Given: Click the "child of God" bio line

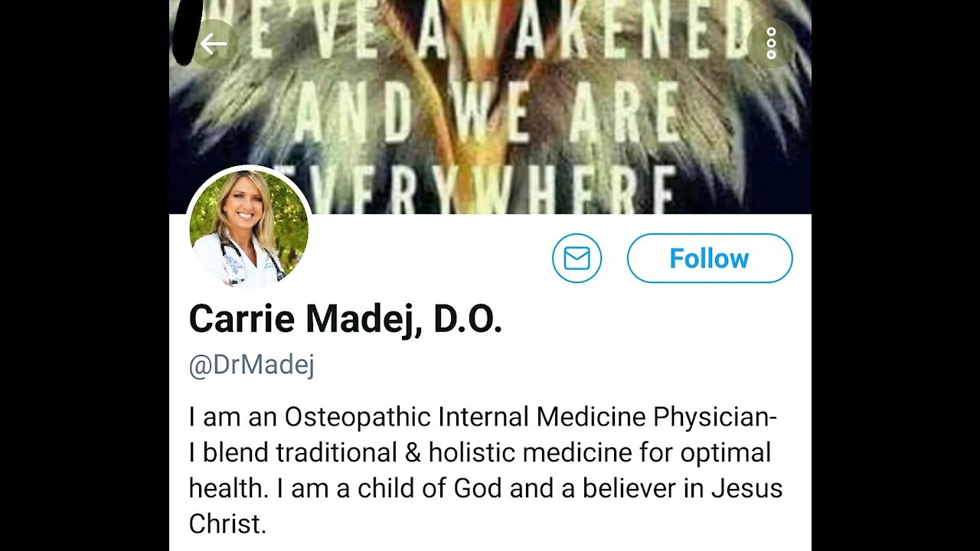Looking at the screenshot, I should point(485,488).
